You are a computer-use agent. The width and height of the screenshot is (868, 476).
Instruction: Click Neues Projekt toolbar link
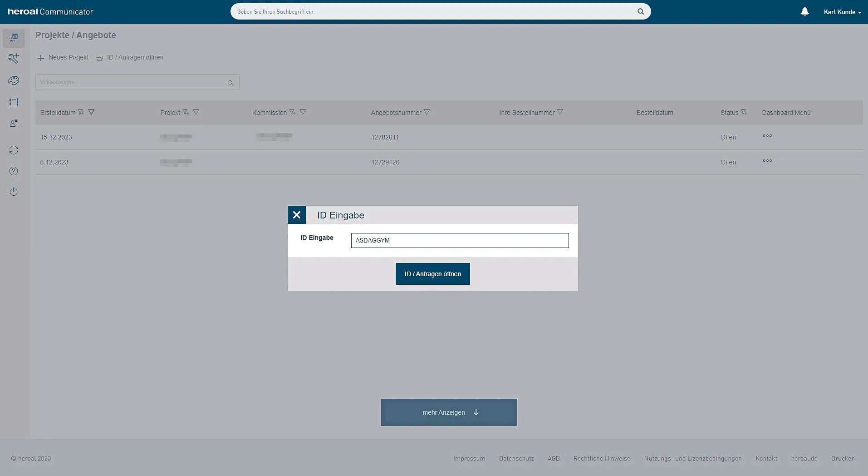pyautogui.click(x=63, y=58)
